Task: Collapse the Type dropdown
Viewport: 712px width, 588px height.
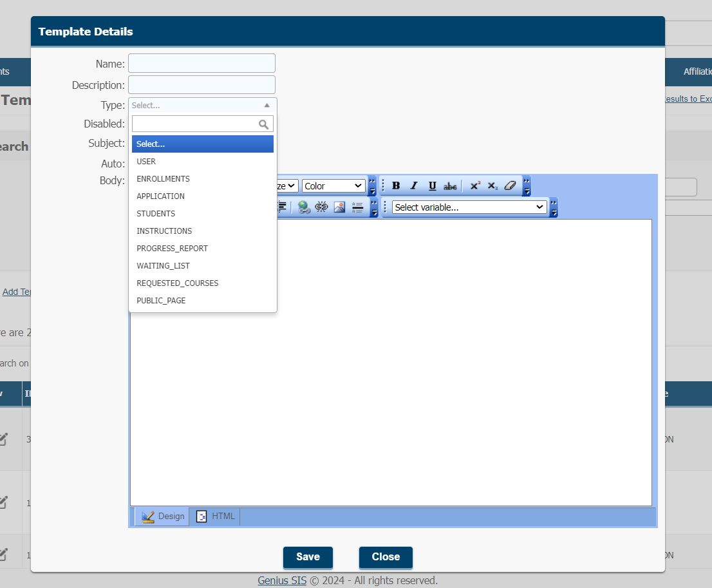Action: (x=267, y=106)
